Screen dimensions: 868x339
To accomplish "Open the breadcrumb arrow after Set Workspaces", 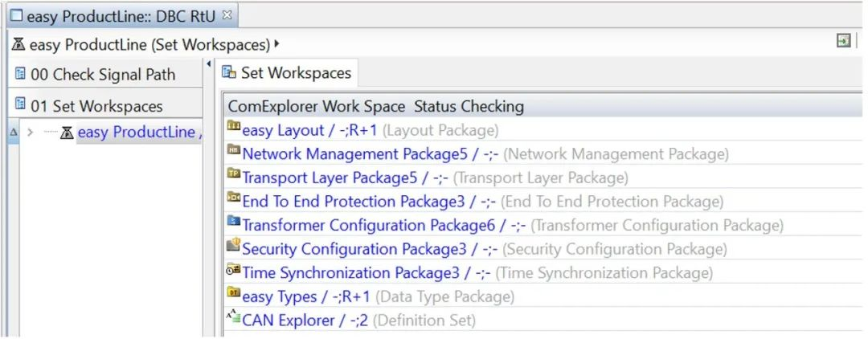I will coord(276,43).
